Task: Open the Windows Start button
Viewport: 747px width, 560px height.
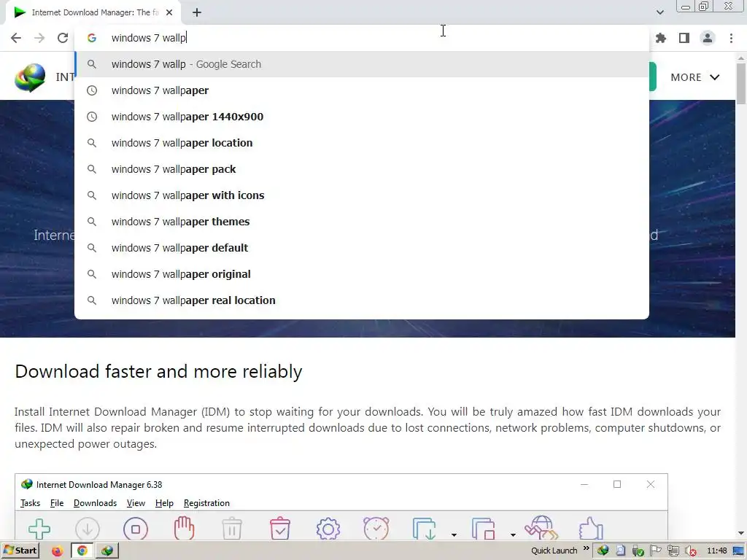Action: (x=20, y=551)
